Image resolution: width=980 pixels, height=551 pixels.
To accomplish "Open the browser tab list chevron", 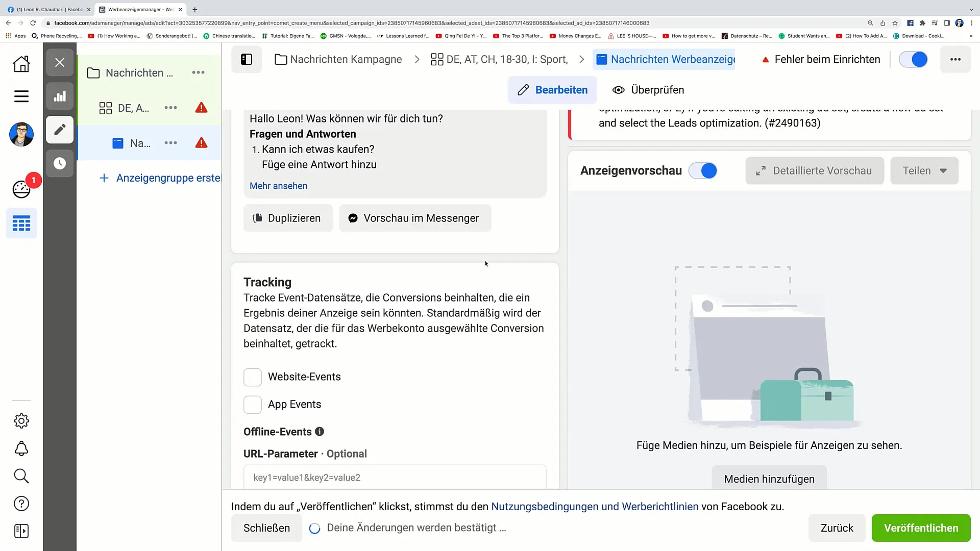I will coord(971,9).
